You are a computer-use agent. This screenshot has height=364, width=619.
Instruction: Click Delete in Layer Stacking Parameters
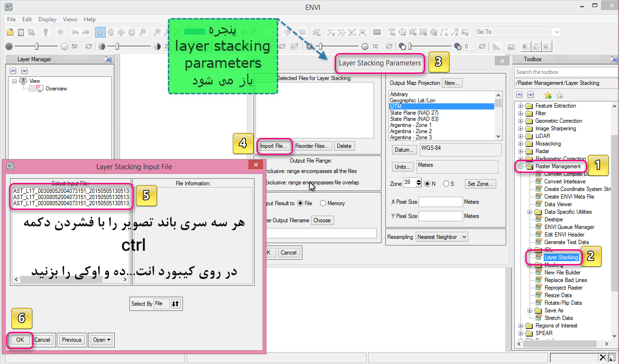tap(344, 146)
